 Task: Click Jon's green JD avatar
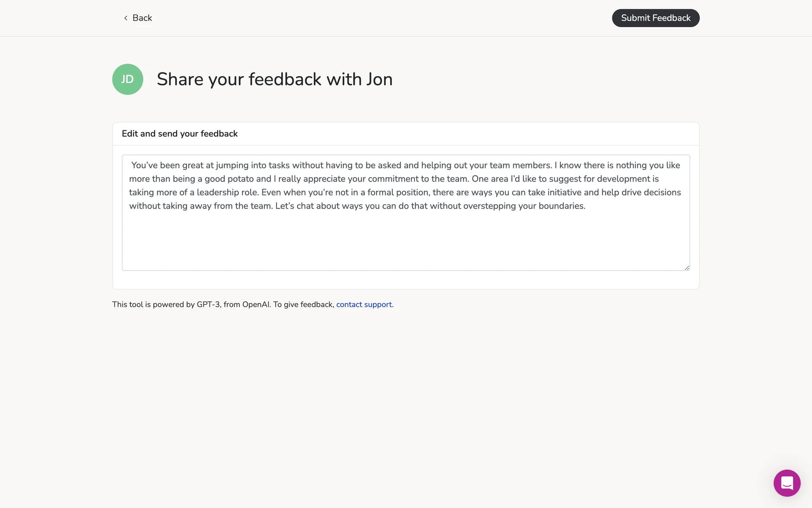pos(127,79)
